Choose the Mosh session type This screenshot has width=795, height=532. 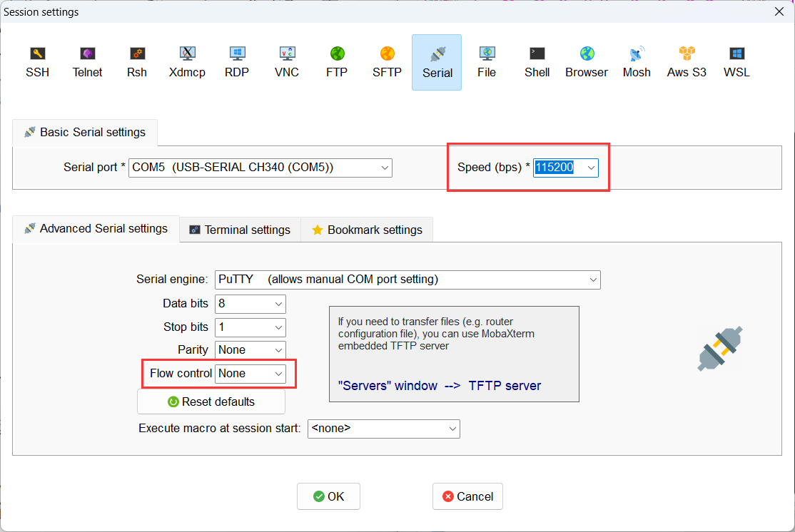tap(636, 61)
